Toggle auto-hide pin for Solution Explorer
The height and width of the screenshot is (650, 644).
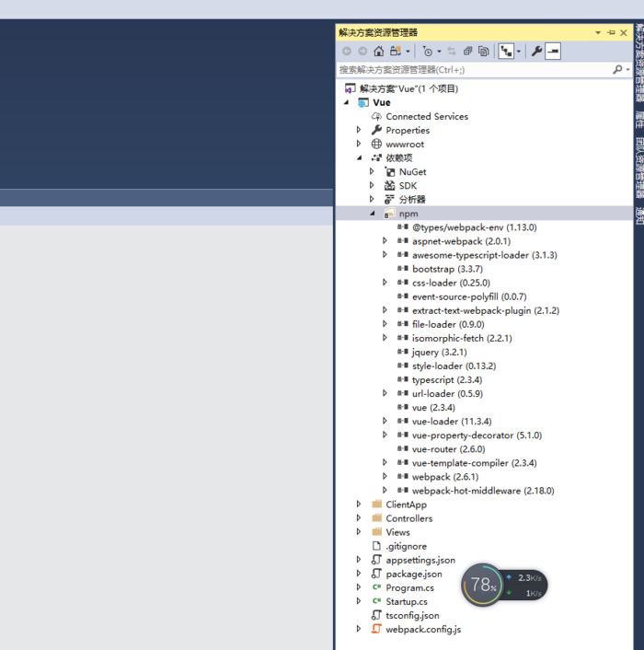pos(611,32)
